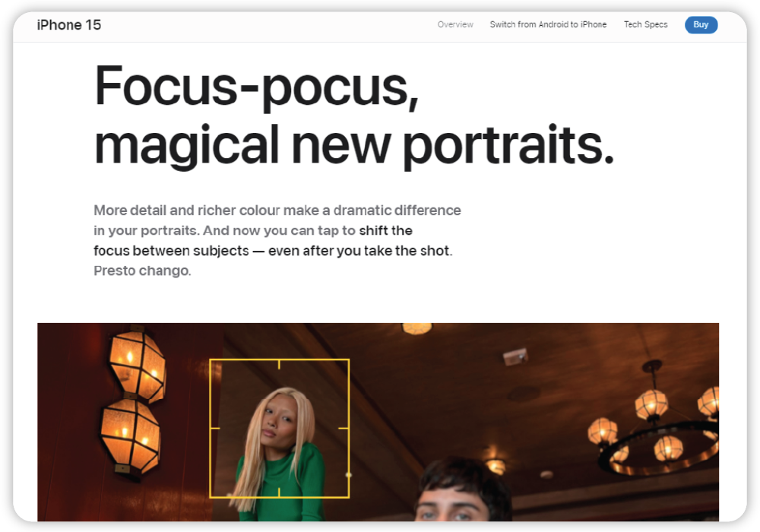
Task: Click the blue Buy button
Action: [x=700, y=25]
